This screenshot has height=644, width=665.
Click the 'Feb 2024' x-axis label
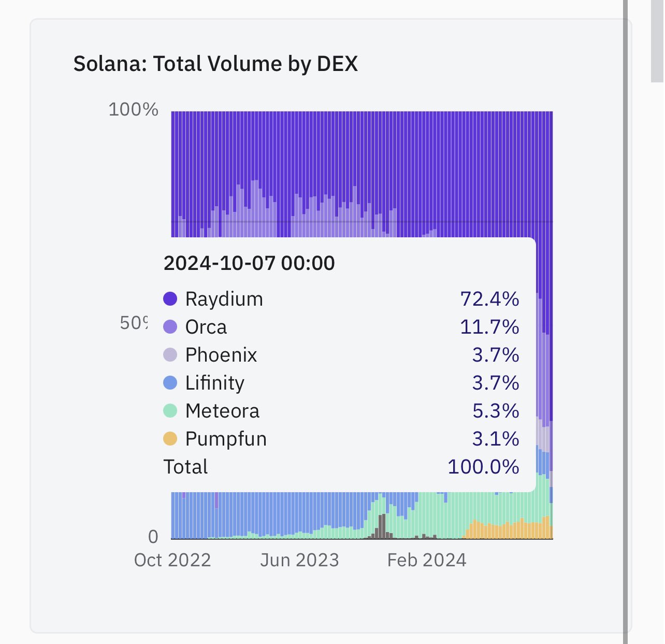point(427,561)
